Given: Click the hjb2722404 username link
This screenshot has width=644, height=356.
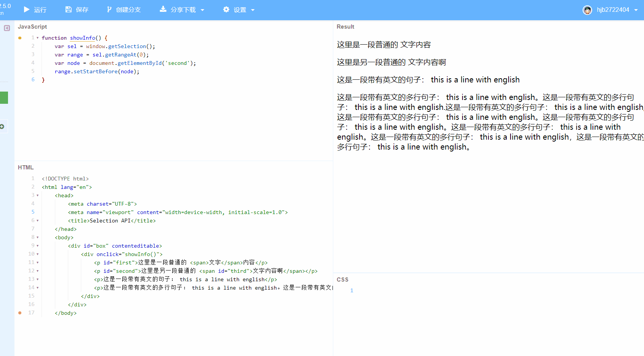Looking at the screenshot, I should coord(613,10).
